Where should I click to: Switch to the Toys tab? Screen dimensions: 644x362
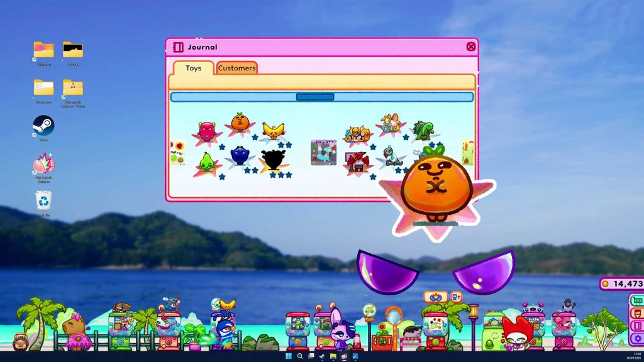click(194, 68)
